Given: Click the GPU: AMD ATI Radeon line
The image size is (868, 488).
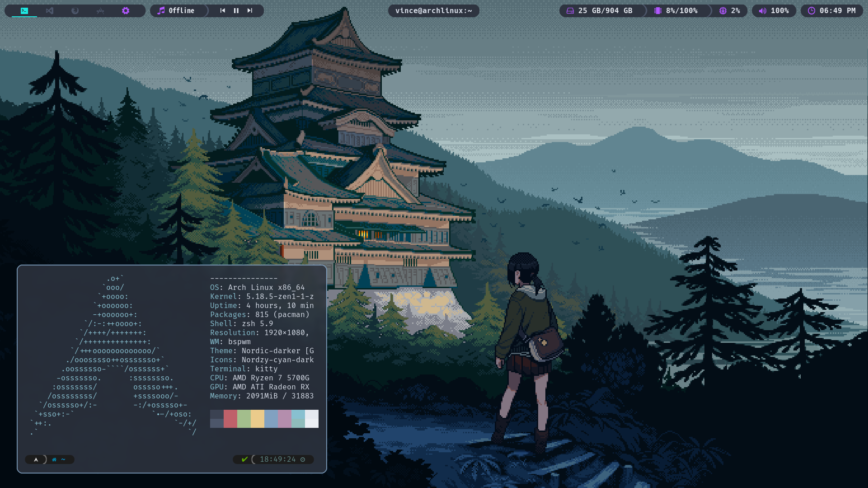Looking at the screenshot, I should pyautogui.click(x=260, y=387).
